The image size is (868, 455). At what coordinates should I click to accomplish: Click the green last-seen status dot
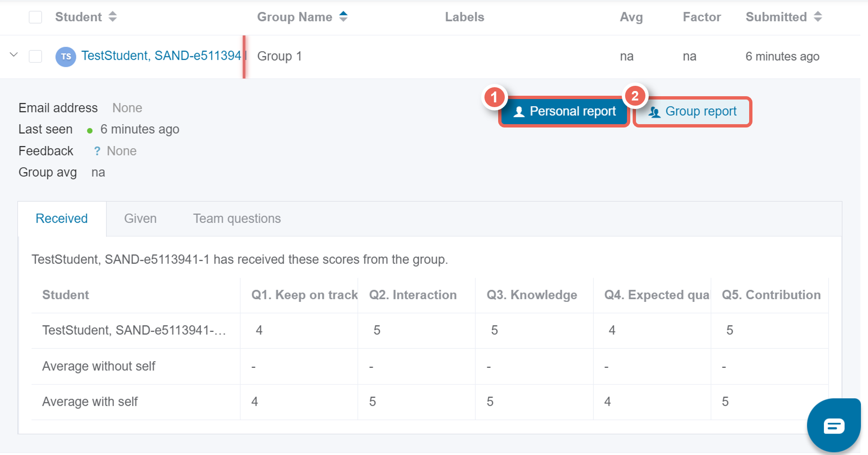89,130
